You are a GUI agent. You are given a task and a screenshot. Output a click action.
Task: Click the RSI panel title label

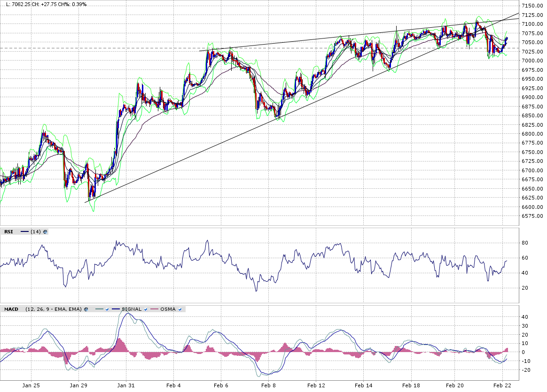pos(8,231)
